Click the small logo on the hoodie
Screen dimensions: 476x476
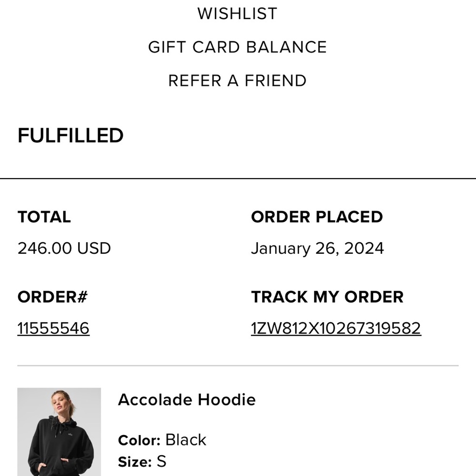(69, 434)
